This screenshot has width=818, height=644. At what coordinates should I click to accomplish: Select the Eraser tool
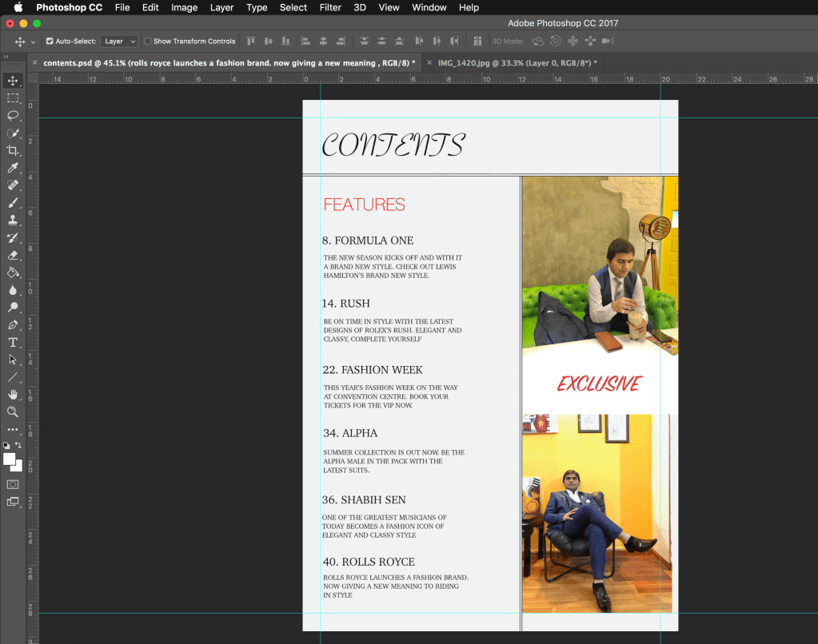click(x=13, y=256)
